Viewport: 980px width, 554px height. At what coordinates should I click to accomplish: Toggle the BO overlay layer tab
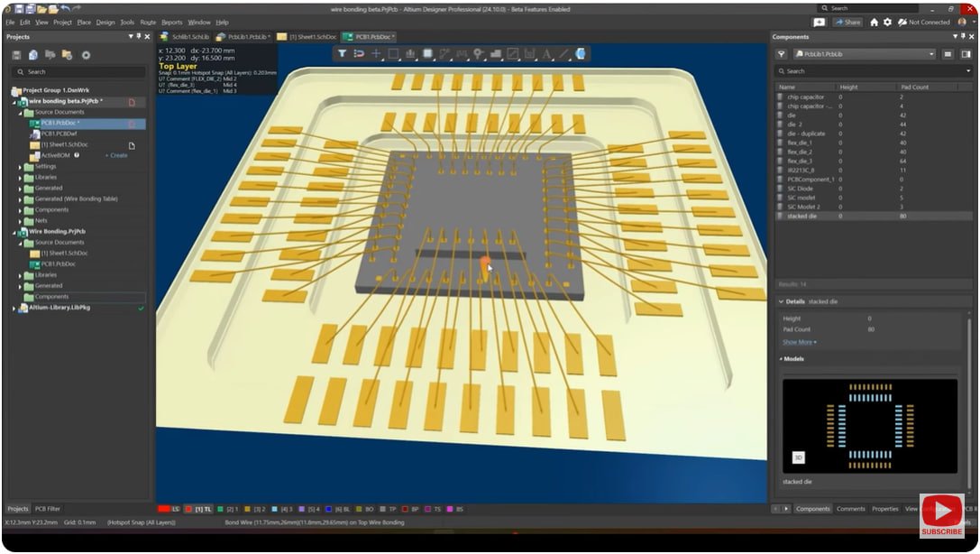click(364, 510)
